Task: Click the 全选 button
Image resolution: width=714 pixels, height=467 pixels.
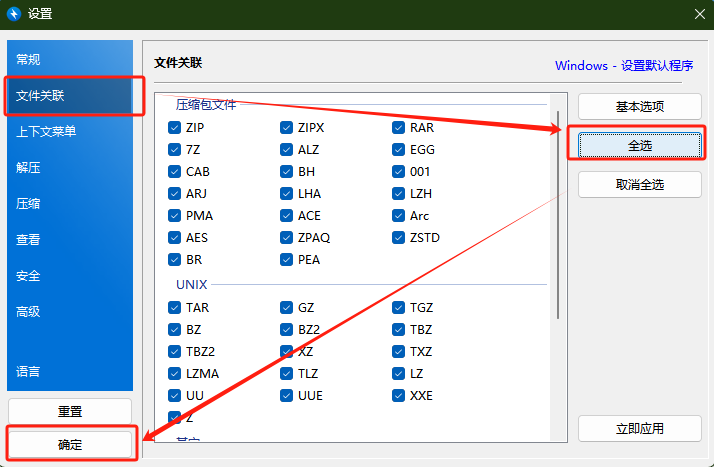Action: coord(639,145)
